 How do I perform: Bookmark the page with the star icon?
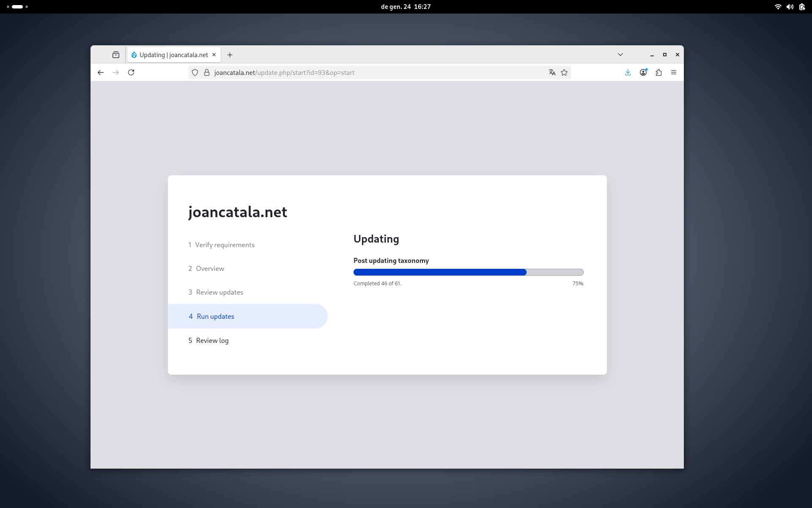[564, 72]
